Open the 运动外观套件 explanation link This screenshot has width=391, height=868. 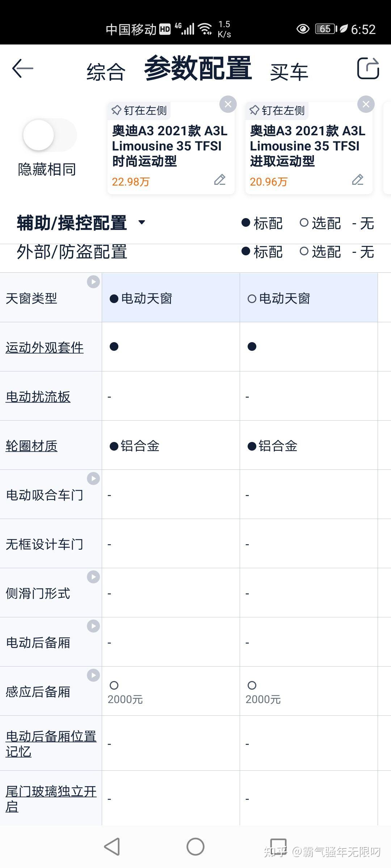pos(45,348)
